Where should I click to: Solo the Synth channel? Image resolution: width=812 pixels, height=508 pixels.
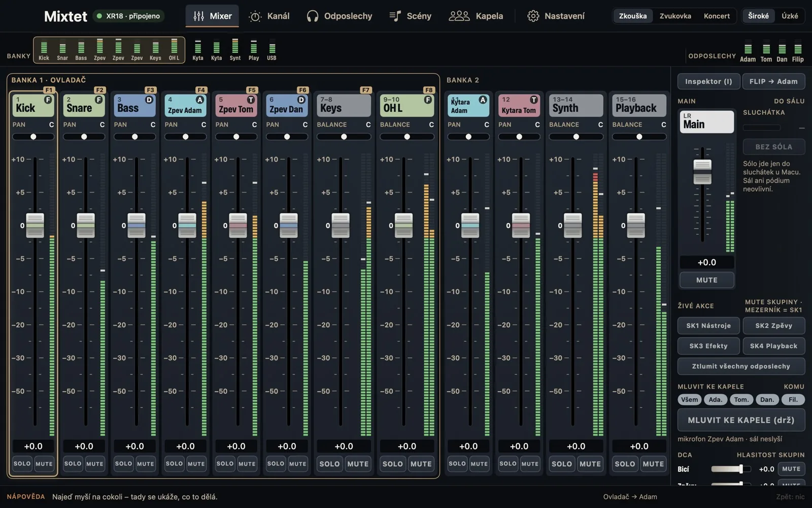point(562,464)
